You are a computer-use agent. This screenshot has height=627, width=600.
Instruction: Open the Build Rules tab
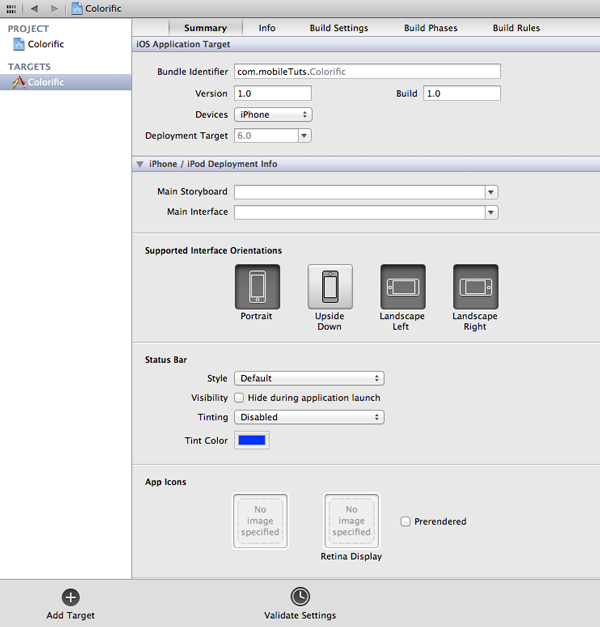516,28
